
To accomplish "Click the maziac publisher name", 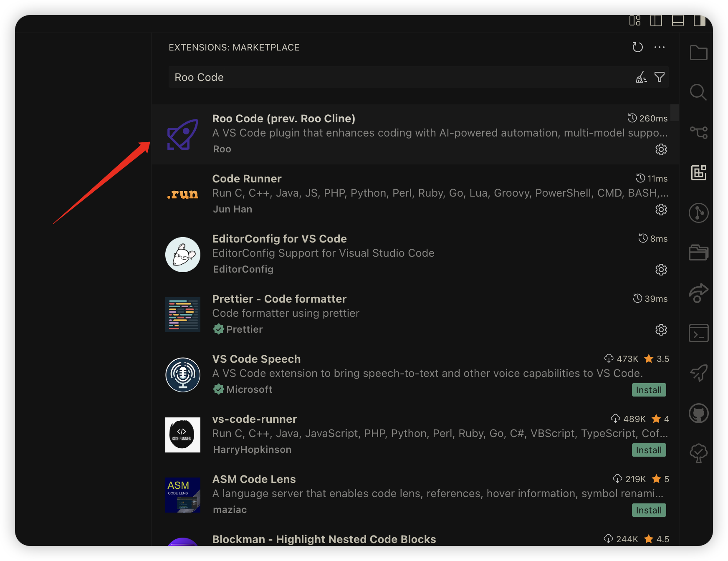I will tap(230, 510).
